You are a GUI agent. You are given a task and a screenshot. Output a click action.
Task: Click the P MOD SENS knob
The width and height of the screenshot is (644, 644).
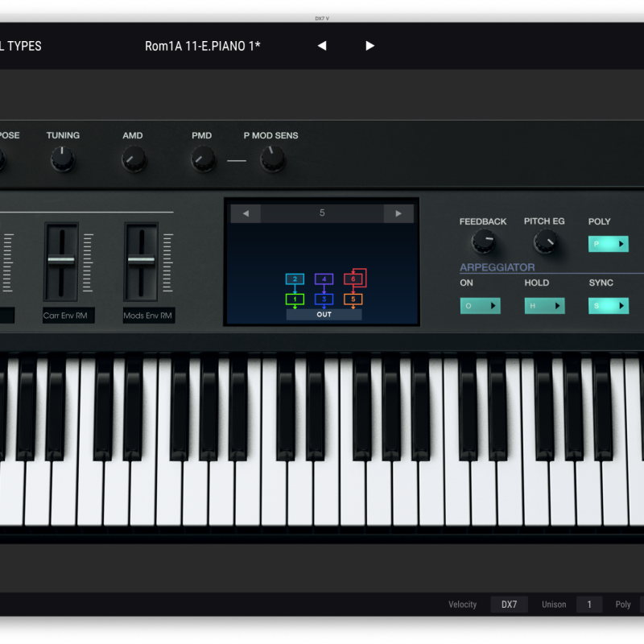coord(273,159)
